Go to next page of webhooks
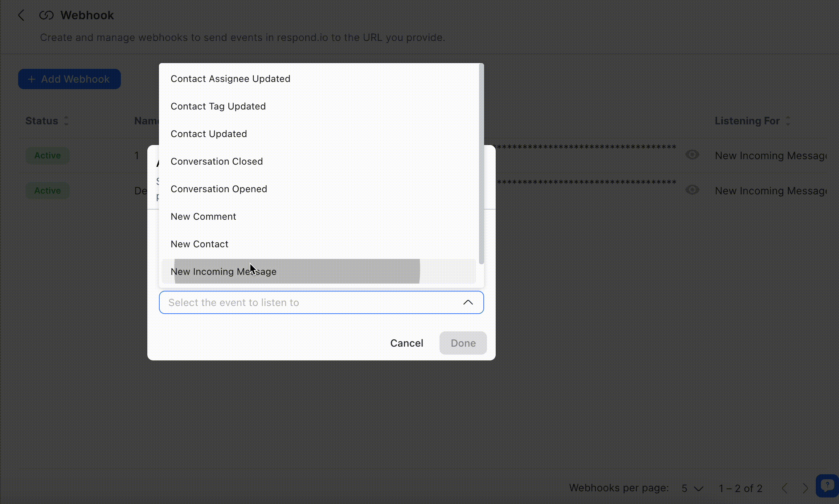839x504 pixels. [805, 488]
